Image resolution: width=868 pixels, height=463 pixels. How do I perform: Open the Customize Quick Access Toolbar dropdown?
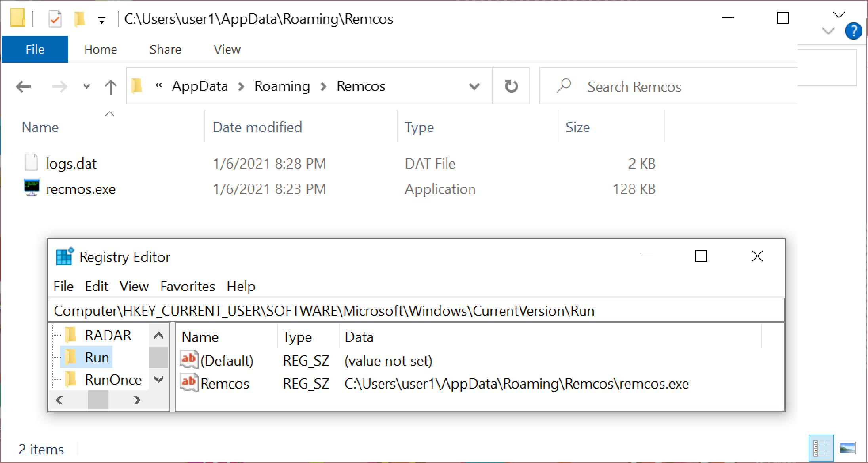pos(102,21)
